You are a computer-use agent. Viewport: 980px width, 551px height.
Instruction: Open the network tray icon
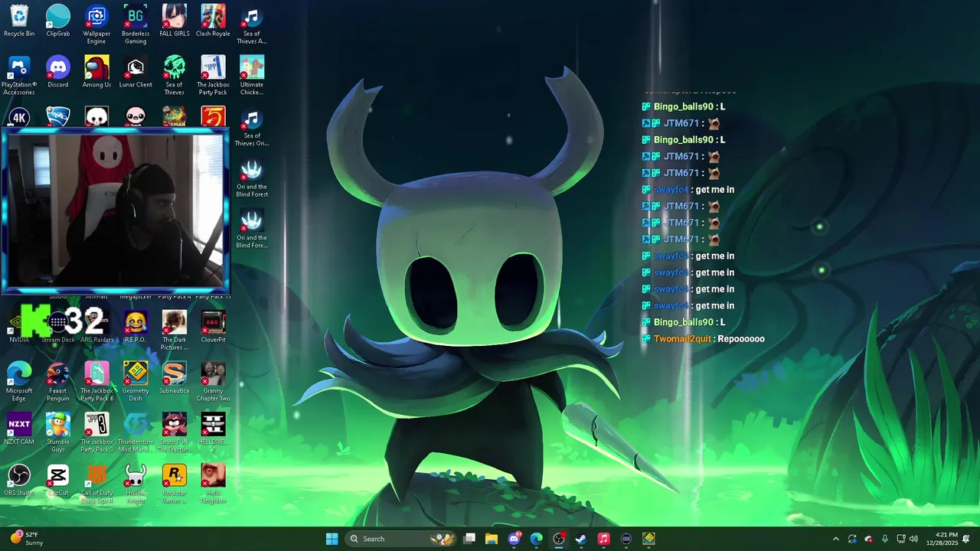901,539
